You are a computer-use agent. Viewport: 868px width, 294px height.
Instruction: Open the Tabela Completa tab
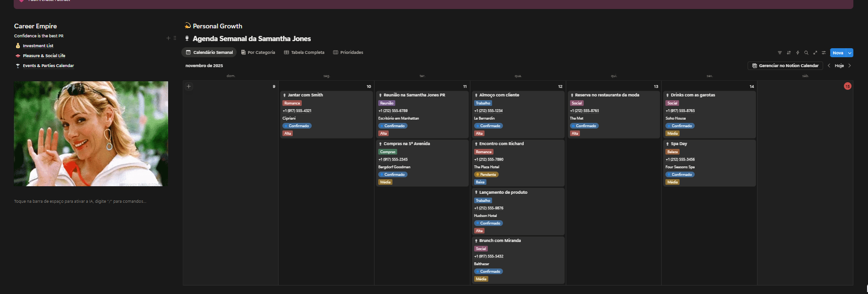(304, 52)
